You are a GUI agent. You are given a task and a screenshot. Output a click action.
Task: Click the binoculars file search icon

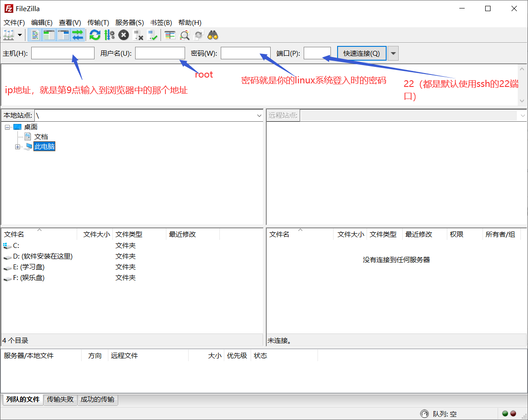click(213, 35)
